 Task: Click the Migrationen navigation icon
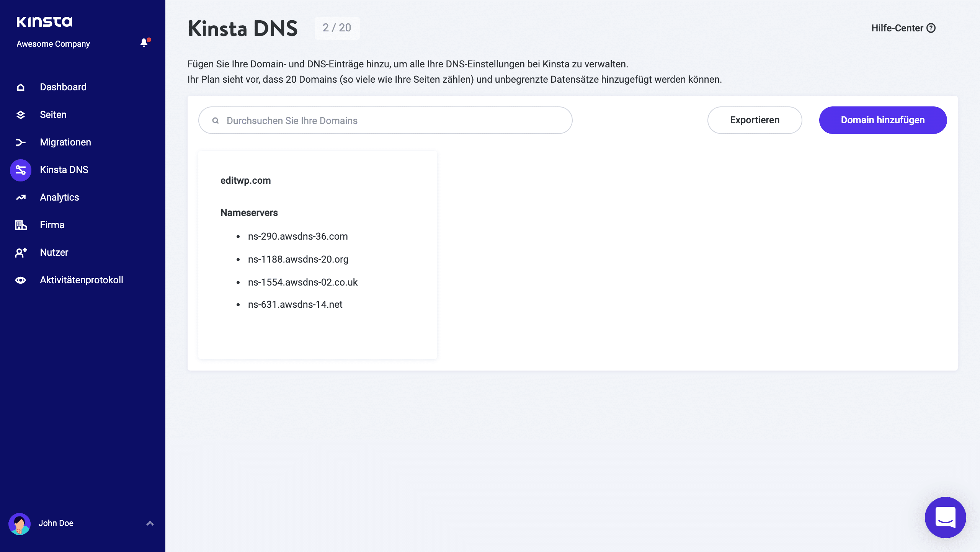20,142
